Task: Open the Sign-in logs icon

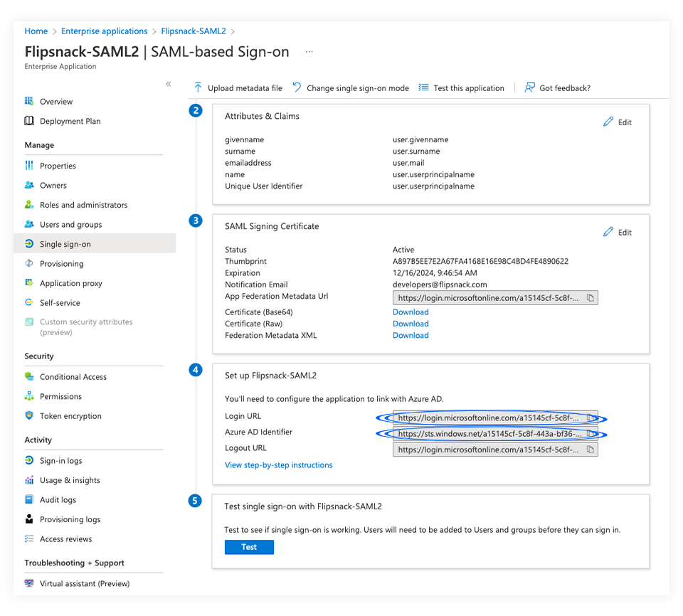Action: [x=29, y=460]
